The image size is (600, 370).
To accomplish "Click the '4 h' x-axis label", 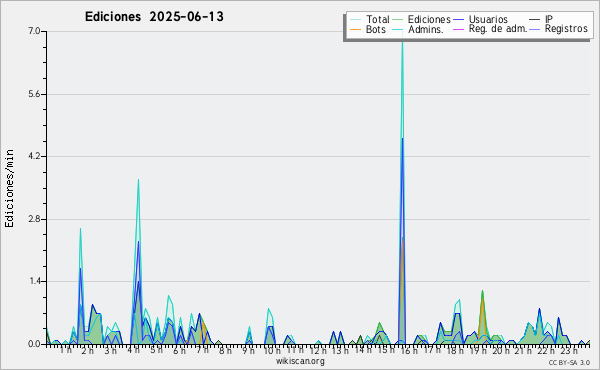I will (133, 350).
